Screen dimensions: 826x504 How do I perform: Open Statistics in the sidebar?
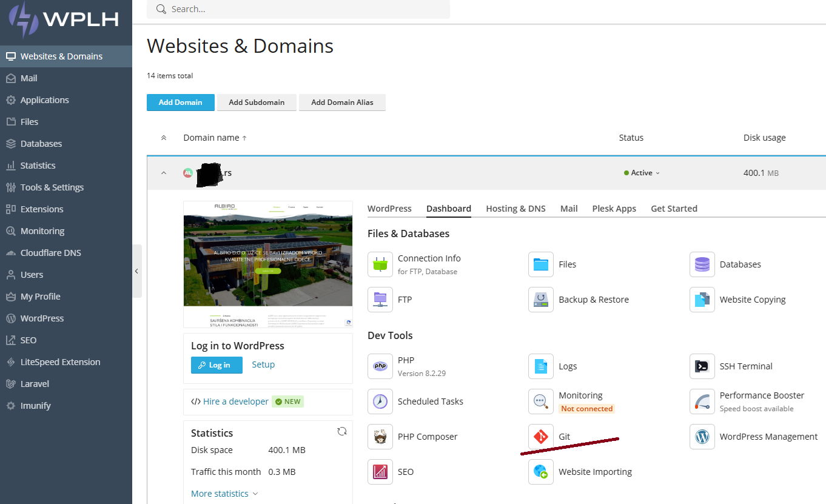(66, 166)
